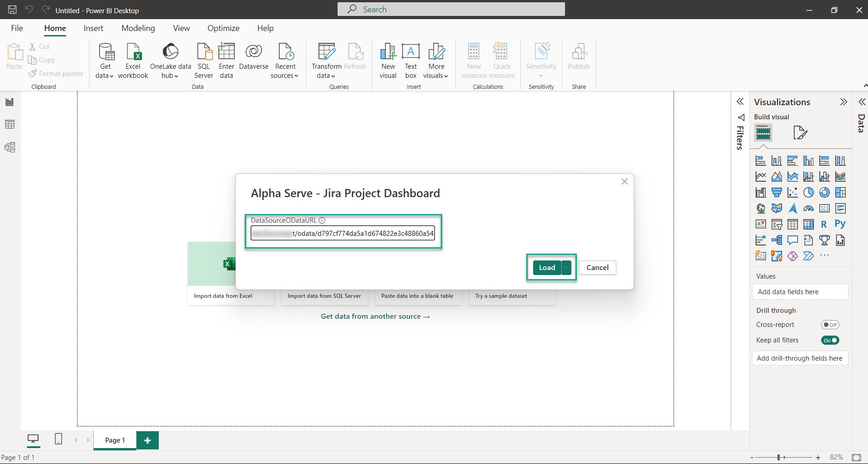The image size is (868, 464).
Task: Select the pie chart visualization
Action: point(808,193)
